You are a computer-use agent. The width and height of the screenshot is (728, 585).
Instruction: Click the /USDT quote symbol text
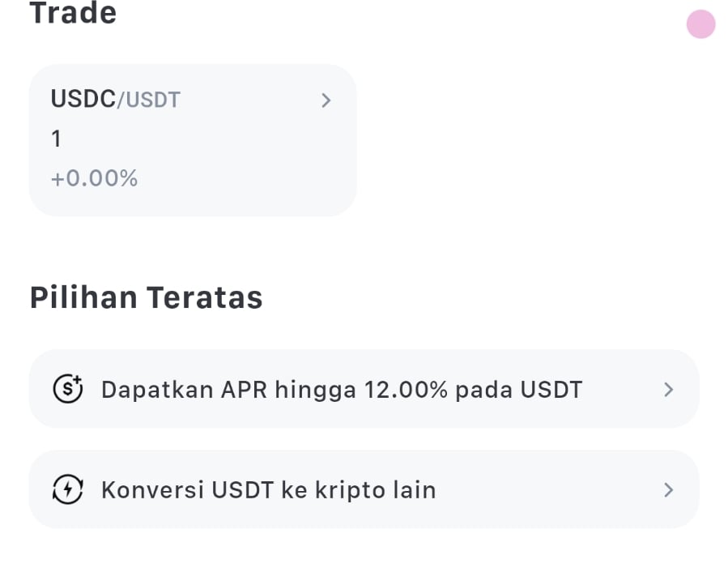click(x=149, y=100)
